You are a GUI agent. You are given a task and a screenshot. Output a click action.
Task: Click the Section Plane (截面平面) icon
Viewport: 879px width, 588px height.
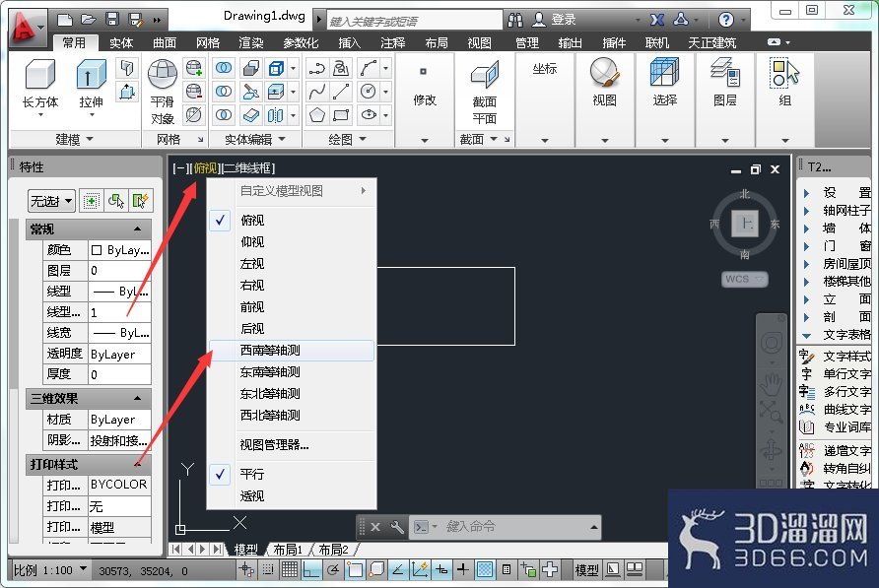tap(485, 75)
